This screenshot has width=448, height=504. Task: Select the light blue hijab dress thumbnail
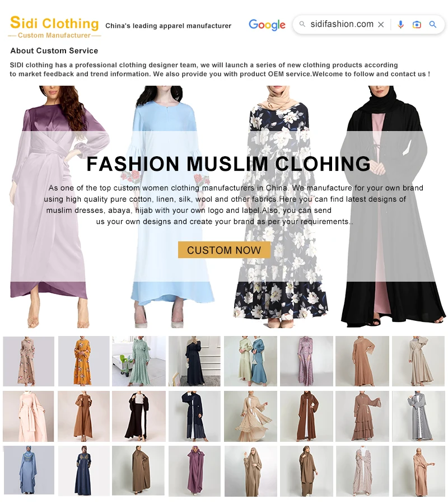click(x=29, y=470)
